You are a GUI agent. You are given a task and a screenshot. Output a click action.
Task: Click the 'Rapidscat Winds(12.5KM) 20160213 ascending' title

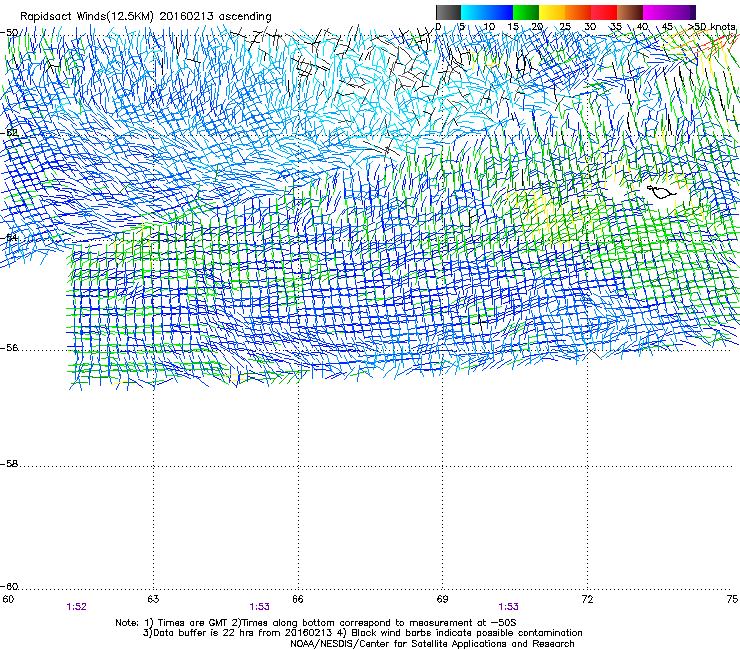tap(146, 17)
